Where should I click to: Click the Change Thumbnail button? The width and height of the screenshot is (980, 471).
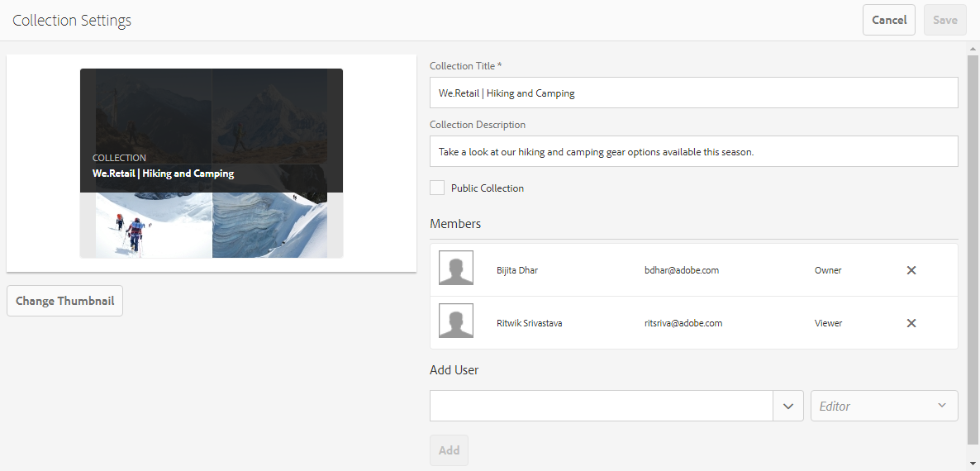pyautogui.click(x=65, y=301)
